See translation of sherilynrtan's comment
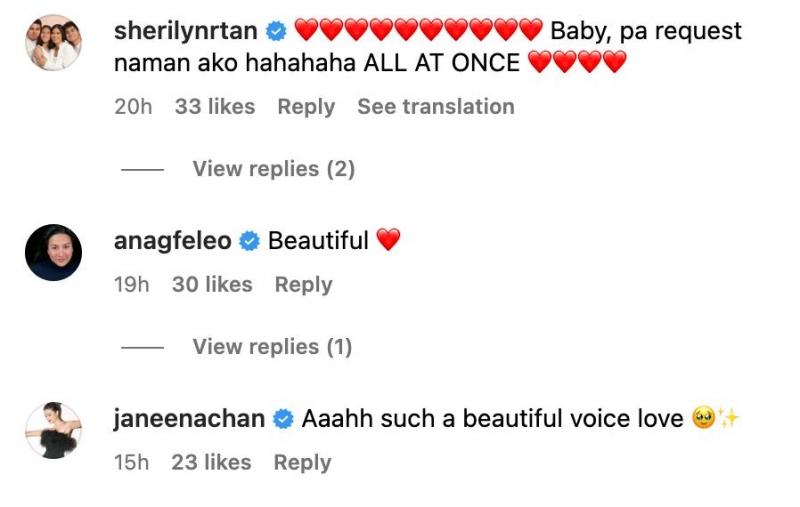The image size is (800, 507). coord(436,107)
